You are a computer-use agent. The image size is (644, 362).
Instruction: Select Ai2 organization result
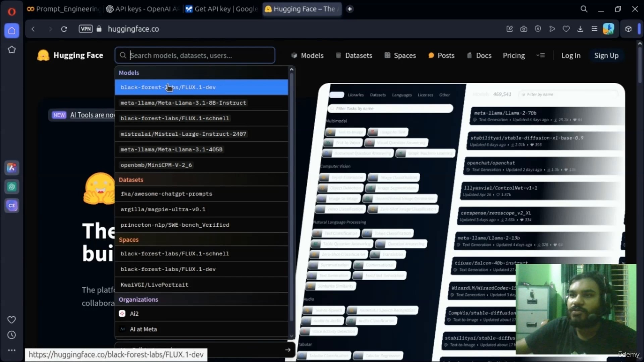click(x=201, y=314)
